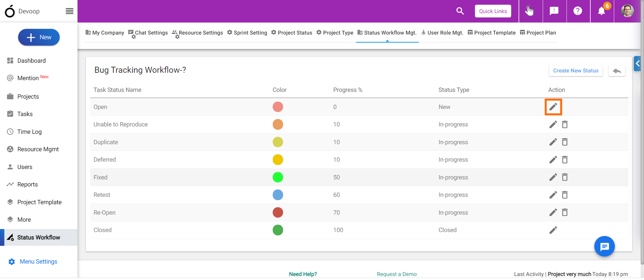The width and height of the screenshot is (644, 280).
Task: Edit the Closed status row
Action: [553, 230]
